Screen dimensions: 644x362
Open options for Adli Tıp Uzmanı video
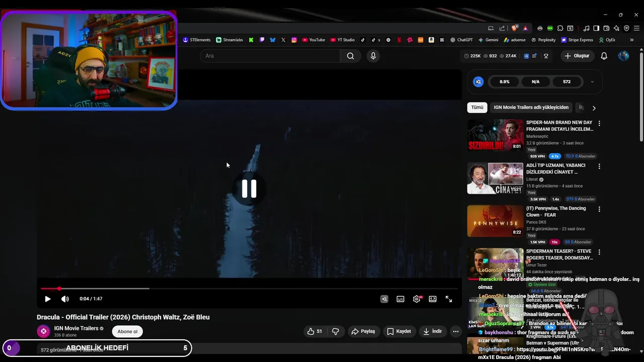tap(599, 166)
